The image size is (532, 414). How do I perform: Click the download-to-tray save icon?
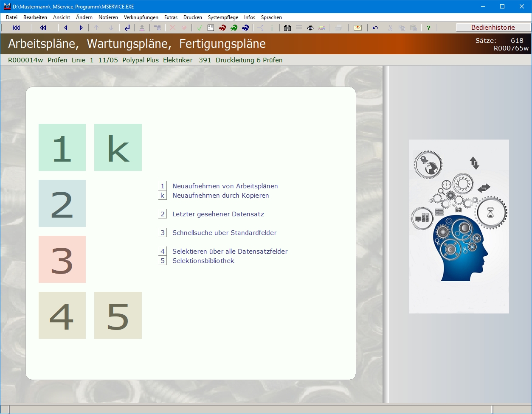point(142,28)
